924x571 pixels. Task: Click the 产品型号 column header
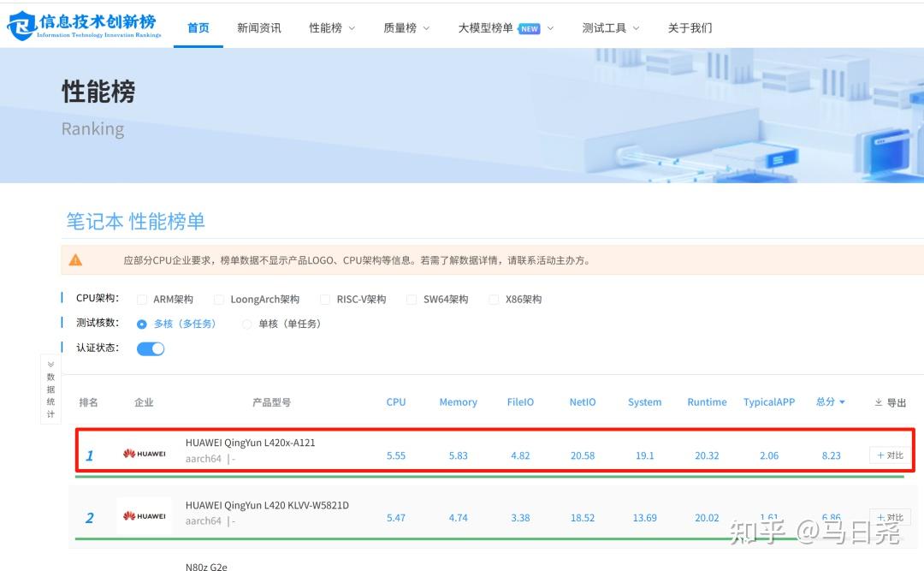(x=271, y=402)
